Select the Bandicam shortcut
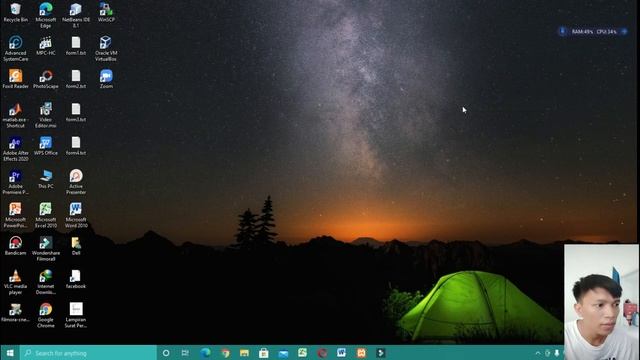Image resolution: width=640 pixels, height=360 pixels. point(16,245)
